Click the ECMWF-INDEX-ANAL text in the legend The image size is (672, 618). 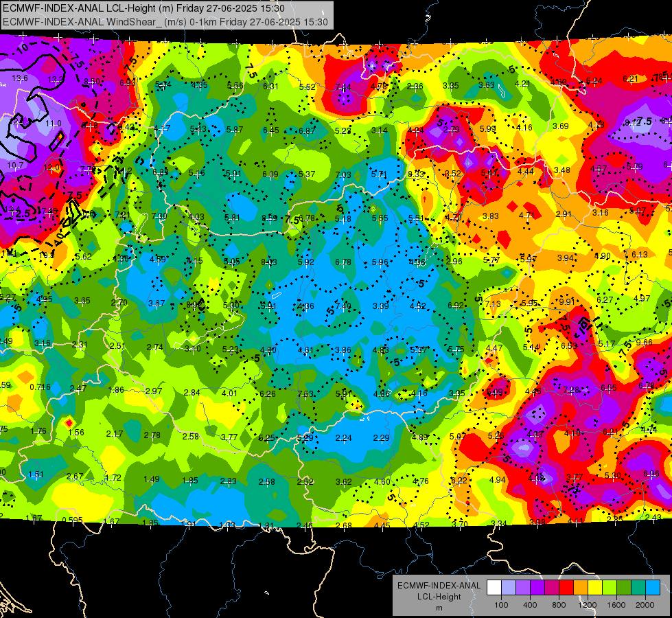click(x=439, y=586)
